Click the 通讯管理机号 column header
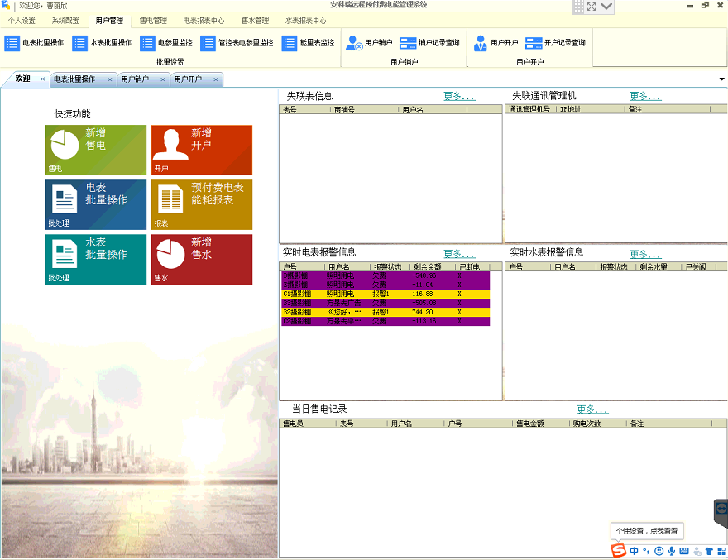The width and height of the screenshot is (728, 560). coord(530,109)
